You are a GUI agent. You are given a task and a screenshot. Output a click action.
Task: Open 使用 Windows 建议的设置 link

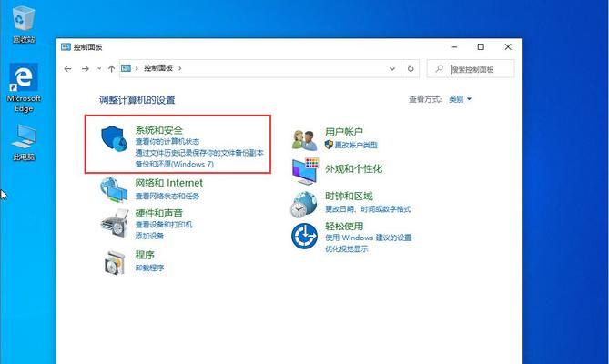pyautogui.click(x=368, y=238)
